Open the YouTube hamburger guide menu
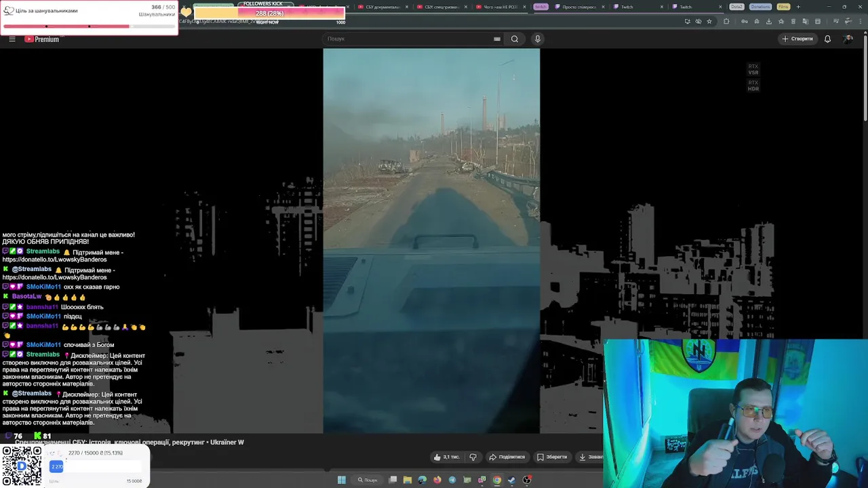Image resolution: width=868 pixels, height=488 pixels. click(12, 39)
